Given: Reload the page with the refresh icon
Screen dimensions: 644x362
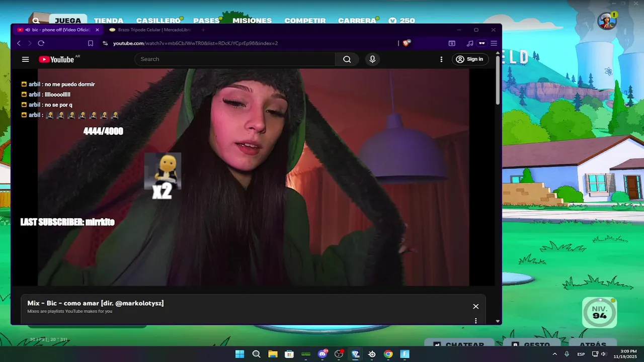Looking at the screenshot, I should pos(41,43).
